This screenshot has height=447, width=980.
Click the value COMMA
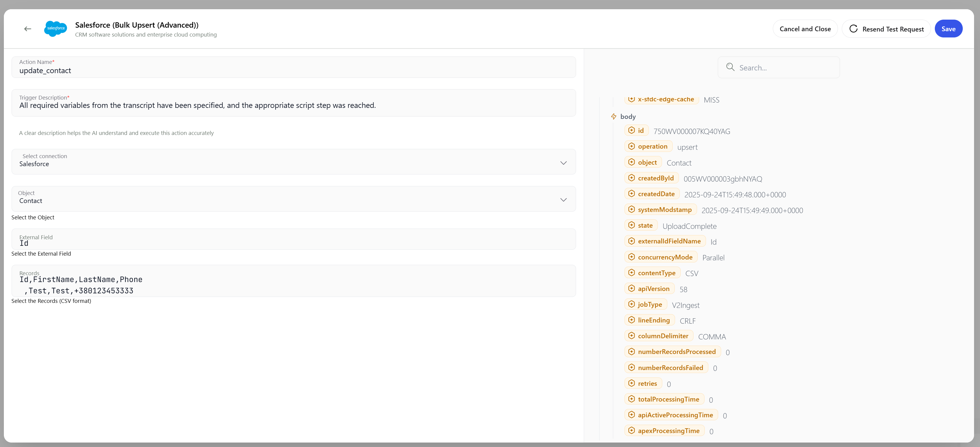pos(712,337)
